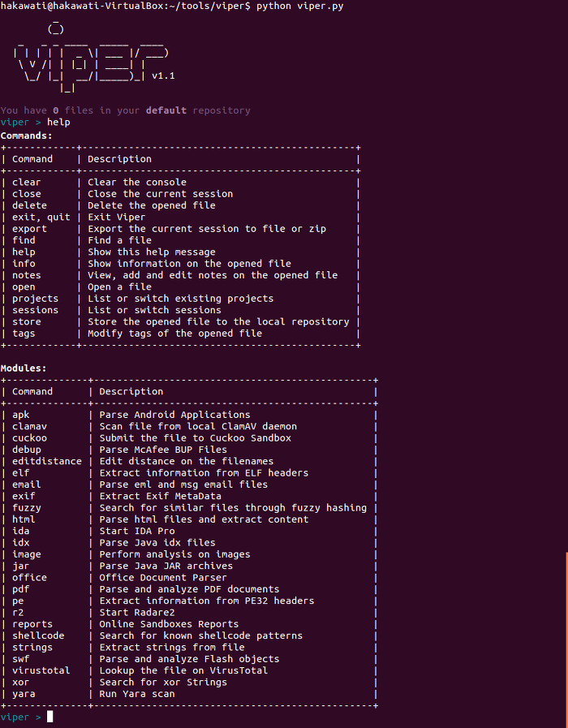Click the 'r2' module name
The image size is (568, 728).
18,612
